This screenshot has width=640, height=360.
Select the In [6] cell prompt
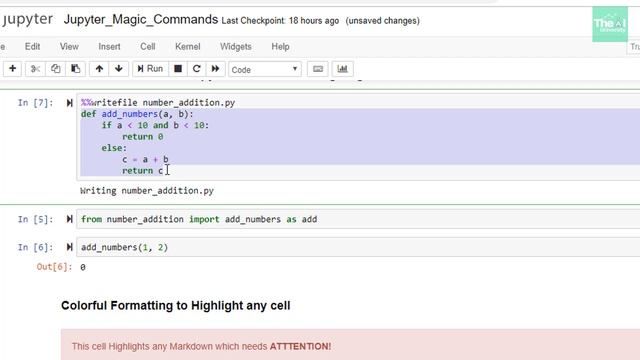click(36, 247)
